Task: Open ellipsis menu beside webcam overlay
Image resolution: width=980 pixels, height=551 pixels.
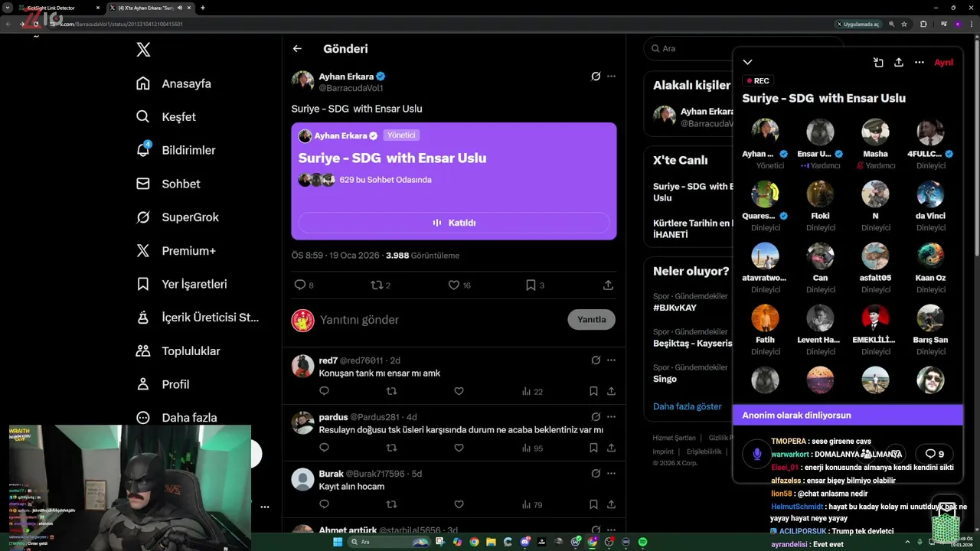Action: point(265,507)
